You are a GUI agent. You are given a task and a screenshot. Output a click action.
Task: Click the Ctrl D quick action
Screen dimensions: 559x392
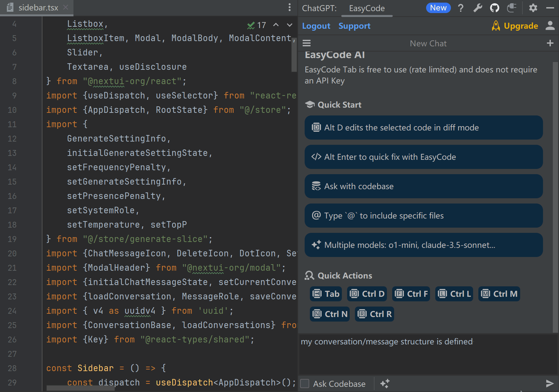click(367, 294)
